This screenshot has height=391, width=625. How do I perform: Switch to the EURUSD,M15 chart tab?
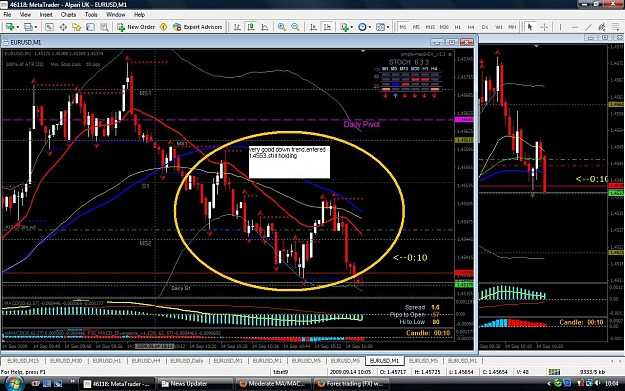23,361
